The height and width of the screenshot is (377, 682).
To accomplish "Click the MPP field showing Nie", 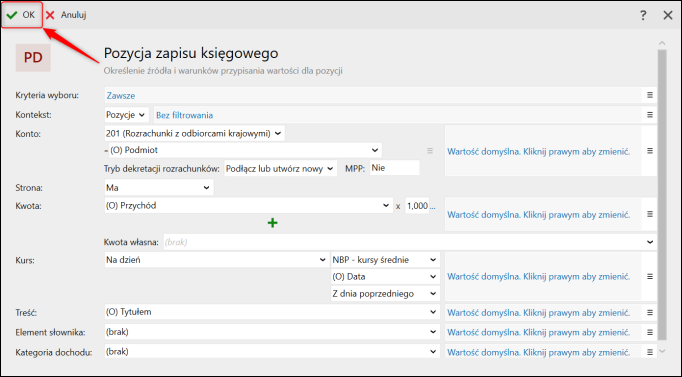I will 394,168.
